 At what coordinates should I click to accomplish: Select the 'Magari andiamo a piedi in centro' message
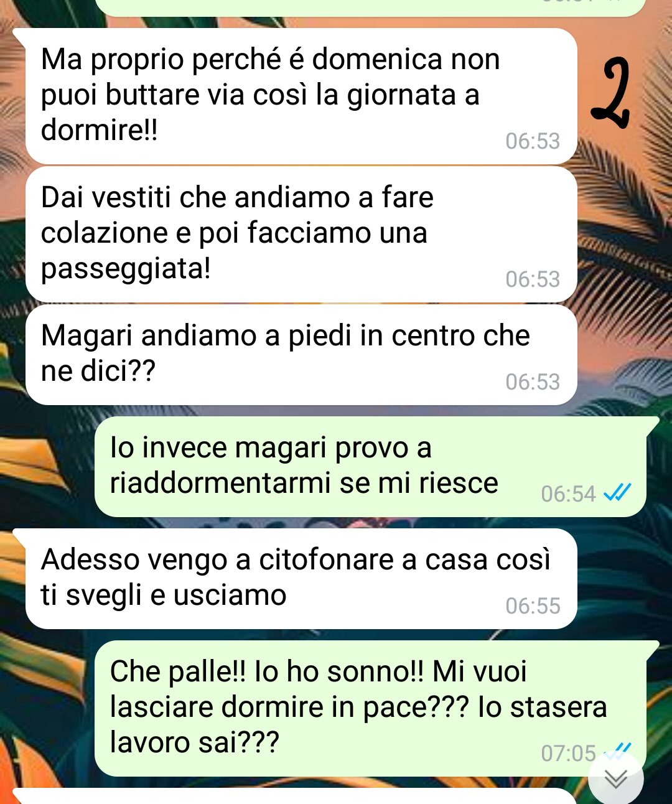coord(301,355)
